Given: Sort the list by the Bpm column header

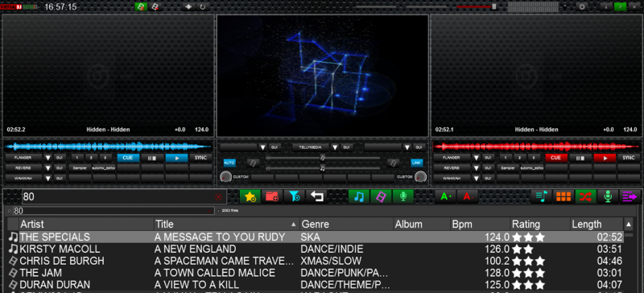Looking at the screenshot, I should (480, 225).
